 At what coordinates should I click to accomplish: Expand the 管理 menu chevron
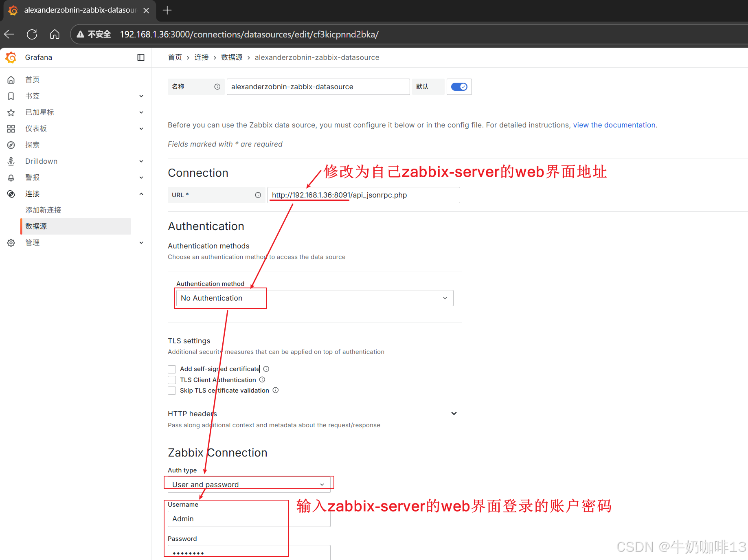[141, 243]
